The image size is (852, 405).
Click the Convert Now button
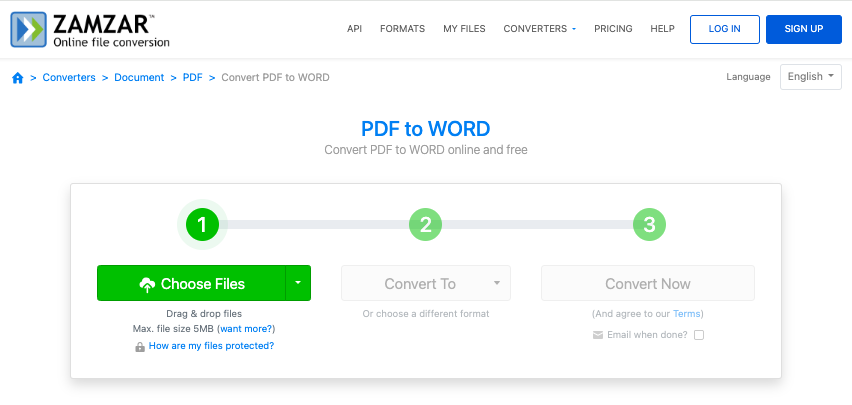648,283
